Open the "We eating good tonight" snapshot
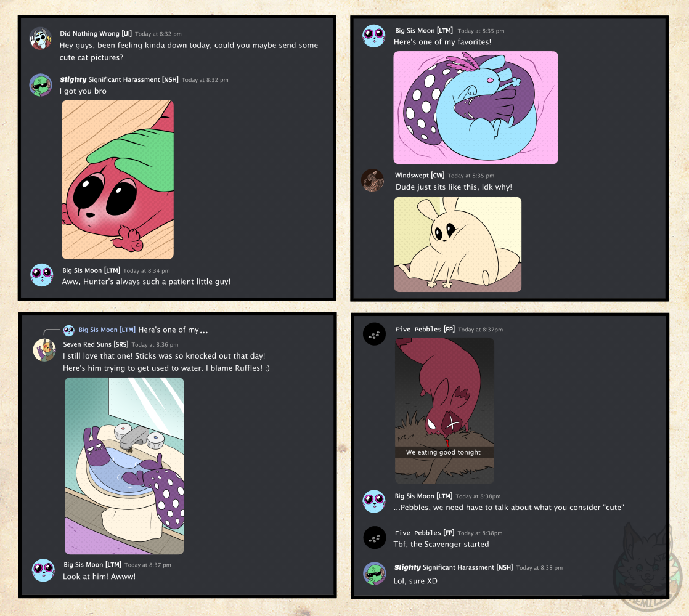 444,410
